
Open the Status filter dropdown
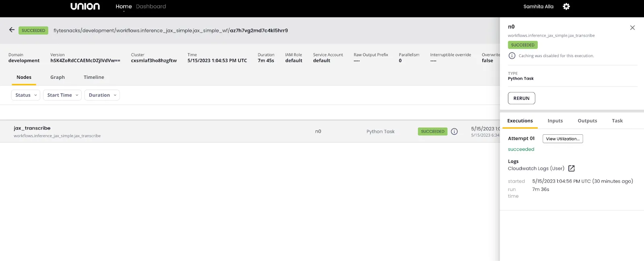[26, 95]
